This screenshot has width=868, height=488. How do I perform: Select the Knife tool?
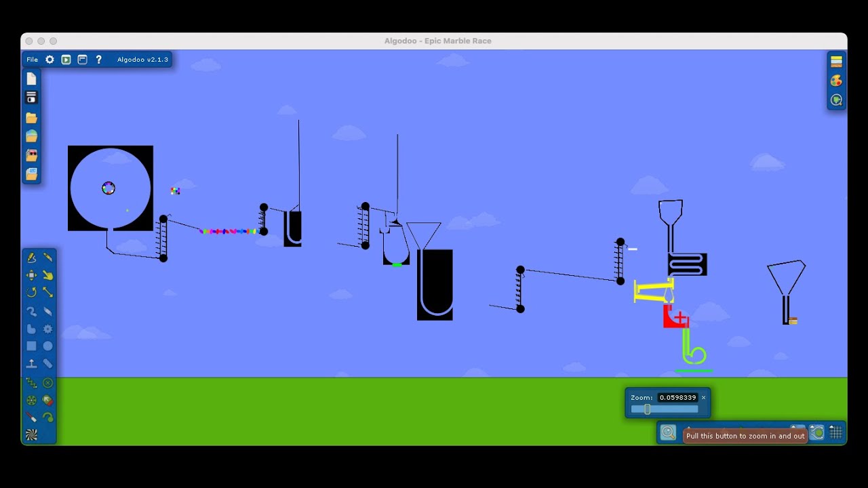pyautogui.click(x=47, y=258)
